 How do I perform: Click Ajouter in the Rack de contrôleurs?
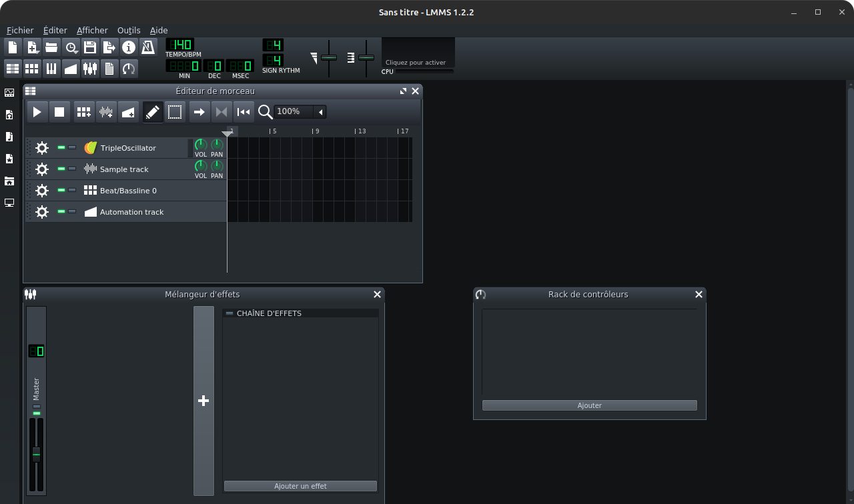pyautogui.click(x=589, y=405)
